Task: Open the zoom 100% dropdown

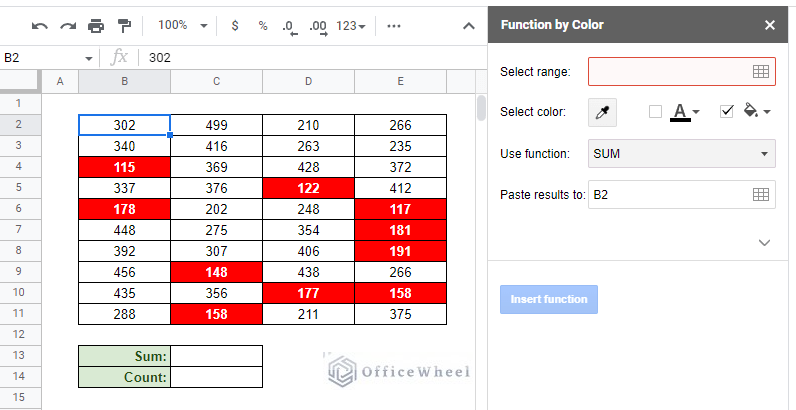Action: coord(182,25)
